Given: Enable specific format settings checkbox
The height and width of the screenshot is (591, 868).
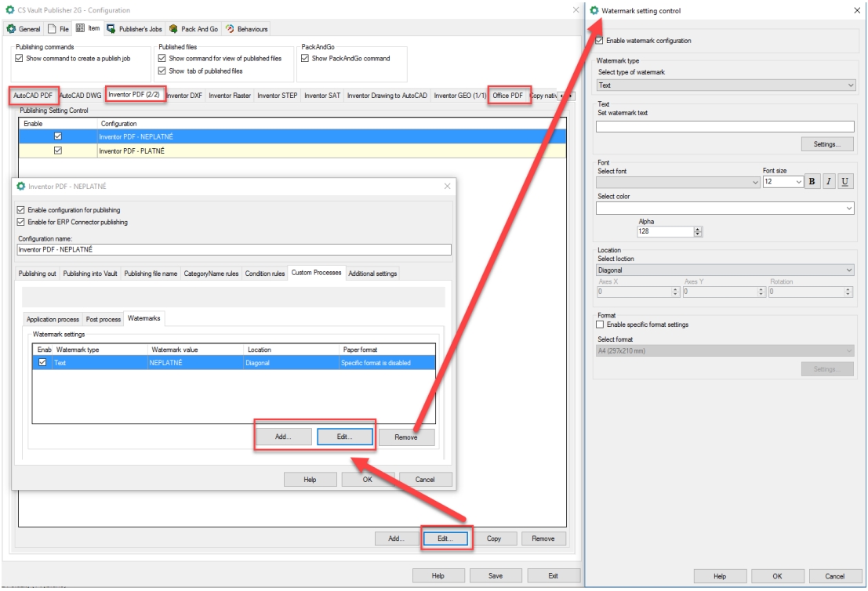Looking at the screenshot, I should 601,325.
